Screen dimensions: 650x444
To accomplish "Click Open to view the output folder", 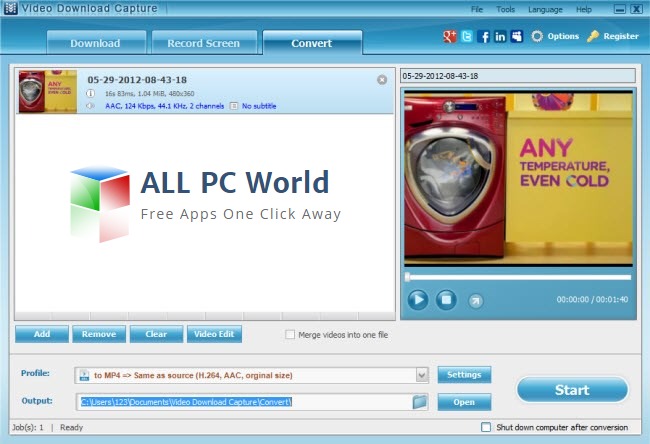I will click(464, 402).
